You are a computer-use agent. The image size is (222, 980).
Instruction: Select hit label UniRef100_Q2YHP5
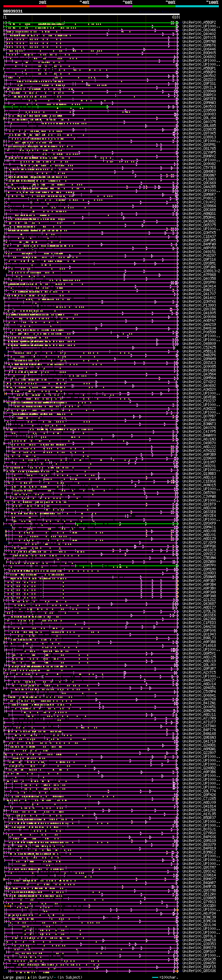point(199,152)
